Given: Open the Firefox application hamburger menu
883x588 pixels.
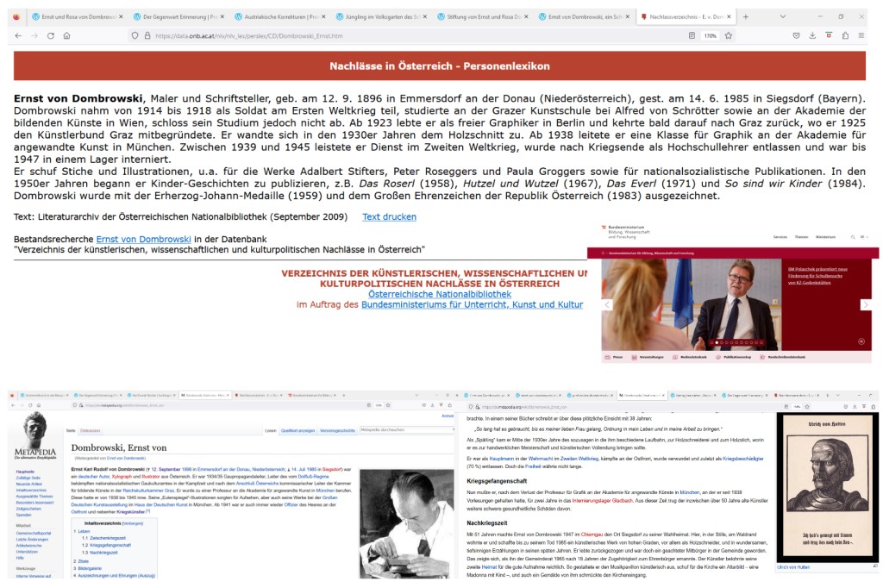Looking at the screenshot, I should (x=861, y=35).
